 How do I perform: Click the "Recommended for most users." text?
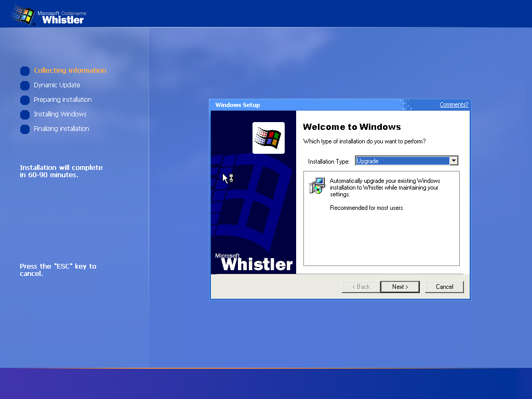coord(367,208)
